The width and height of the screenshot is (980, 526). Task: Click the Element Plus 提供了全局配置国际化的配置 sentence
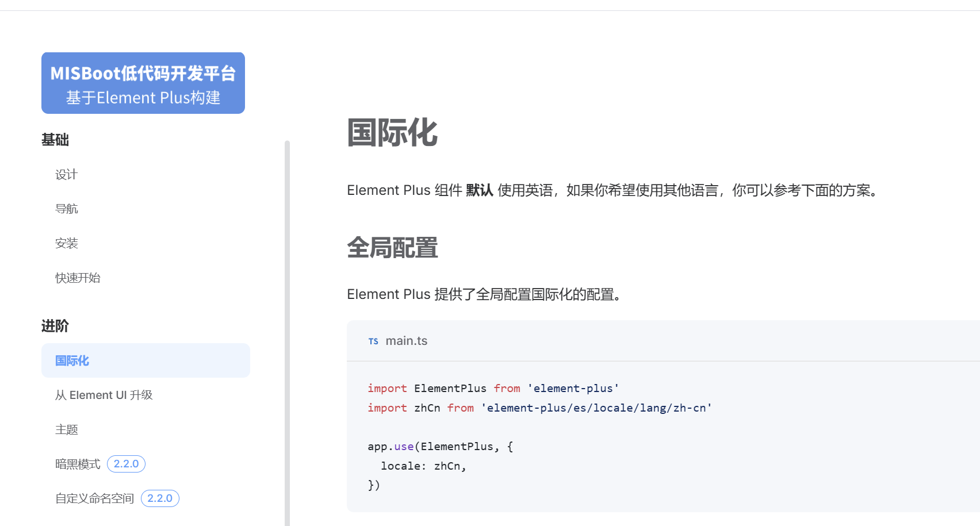tap(485, 294)
